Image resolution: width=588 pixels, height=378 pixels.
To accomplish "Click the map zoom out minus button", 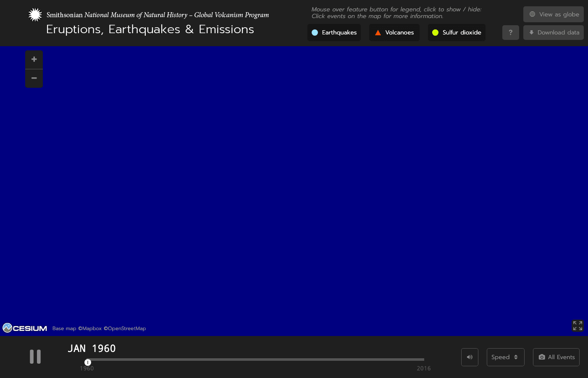I will 34,79.
